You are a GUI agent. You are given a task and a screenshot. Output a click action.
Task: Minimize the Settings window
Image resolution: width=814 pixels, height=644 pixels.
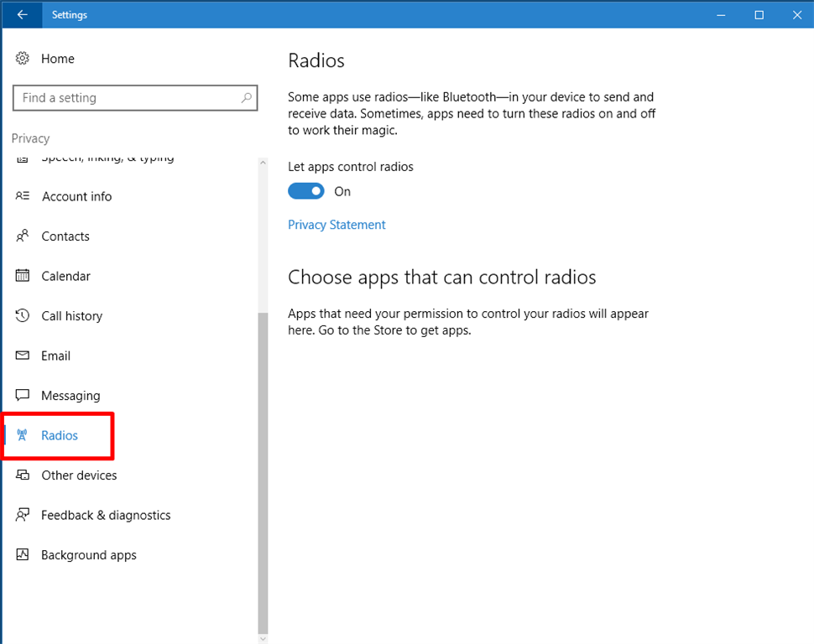click(x=721, y=14)
